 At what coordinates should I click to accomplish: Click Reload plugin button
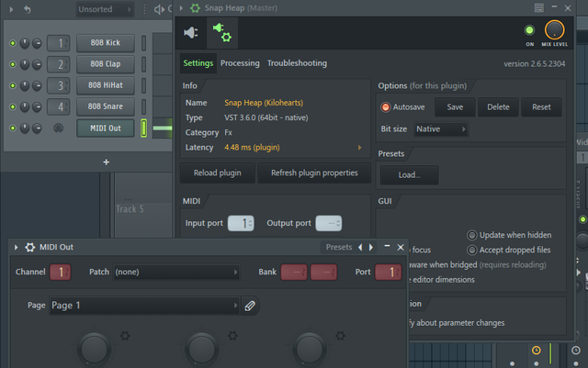click(218, 173)
